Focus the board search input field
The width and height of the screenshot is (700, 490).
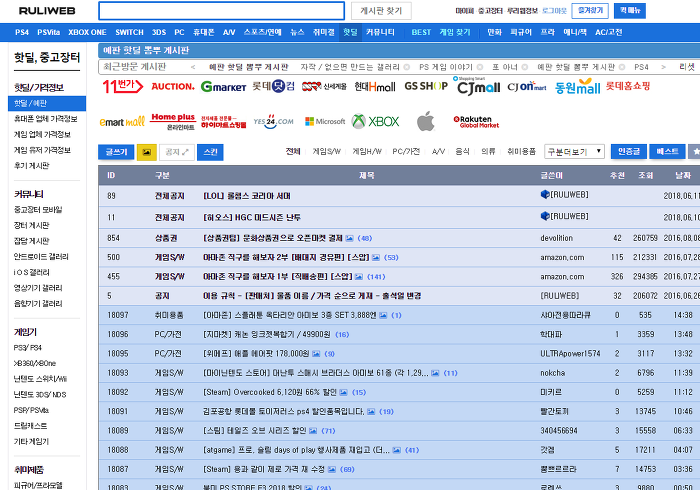coord(221,11)
